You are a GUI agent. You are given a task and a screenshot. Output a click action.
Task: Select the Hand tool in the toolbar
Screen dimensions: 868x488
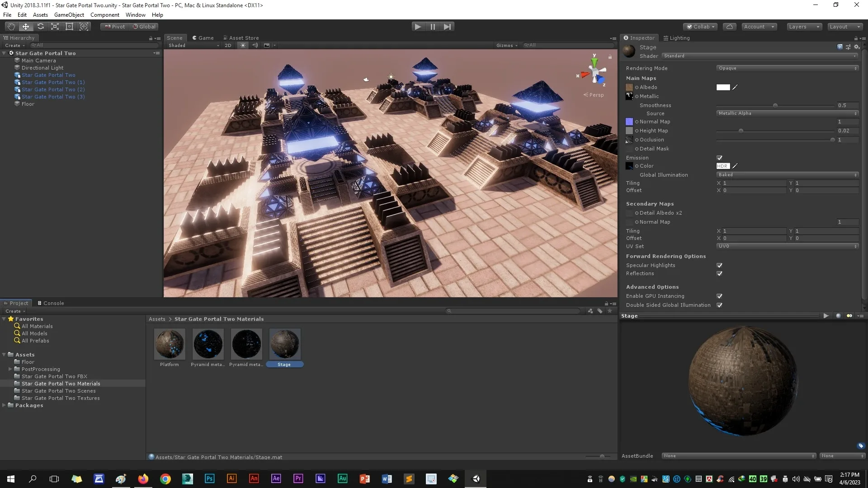pyautogui.click(x=11, y=27)
